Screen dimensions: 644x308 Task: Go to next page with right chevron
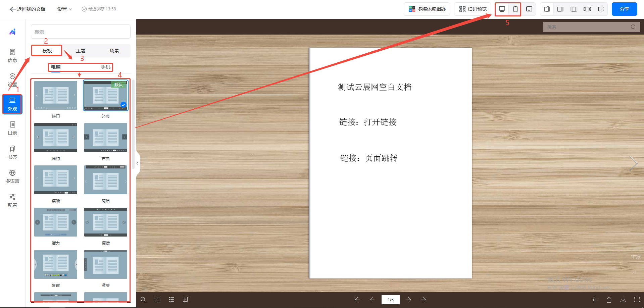633,163
